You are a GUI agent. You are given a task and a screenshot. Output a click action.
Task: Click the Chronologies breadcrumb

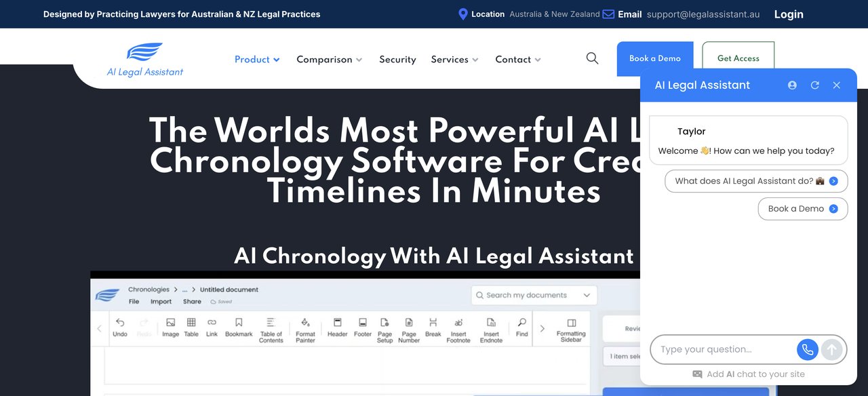click(149, 290)
